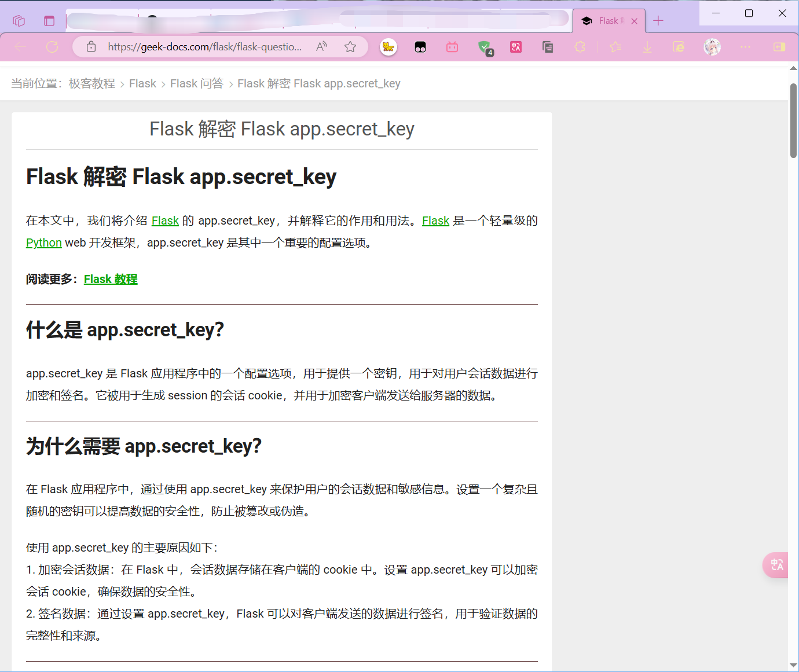Screen dimensions: 799x672
Task: Go to 极客教程 breadcrumb link
Action: (92, 83)
